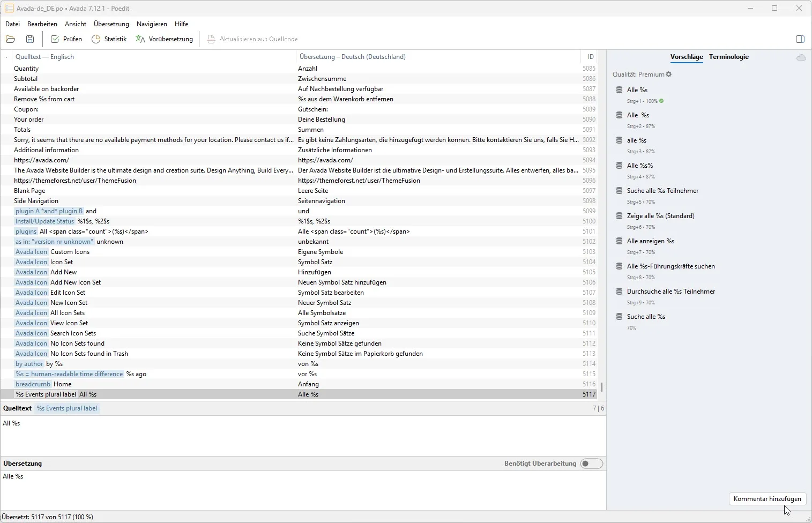Start Vorübersetzung pre-translation
Image resolution: width=812 pixels, height=523 pixels.
pos(164,39)
